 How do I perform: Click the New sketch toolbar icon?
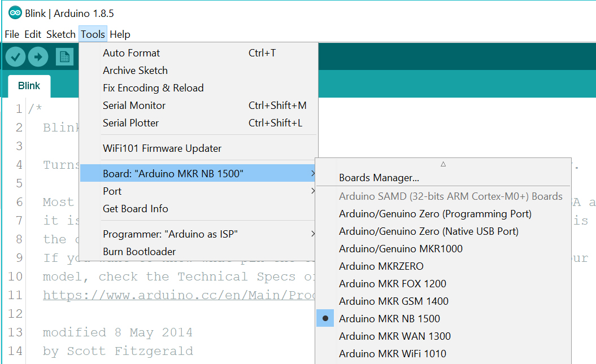click(64, 57)
